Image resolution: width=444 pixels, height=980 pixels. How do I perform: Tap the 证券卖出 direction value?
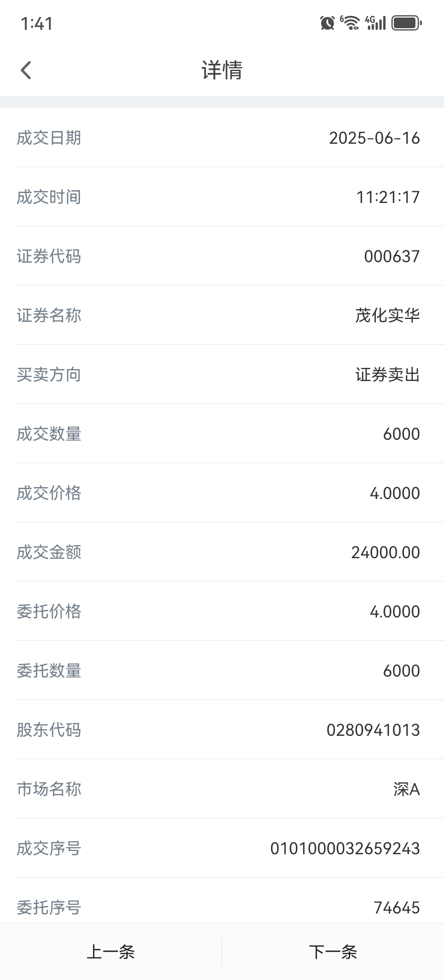click(387, 375)
